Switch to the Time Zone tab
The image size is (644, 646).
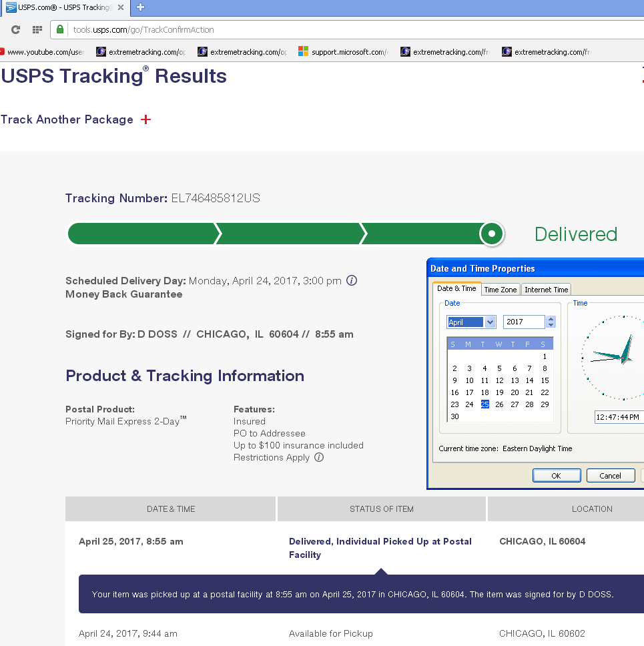pos(501,290)
